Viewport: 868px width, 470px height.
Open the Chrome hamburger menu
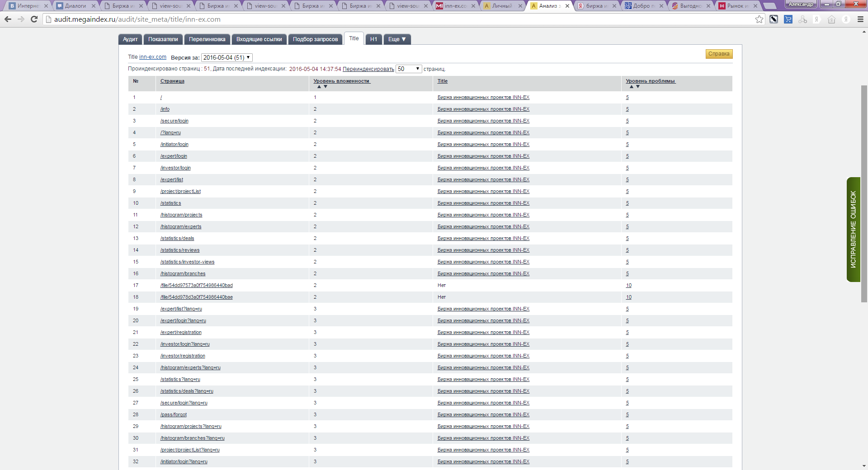pyautogui.click(x=860, y=19)
